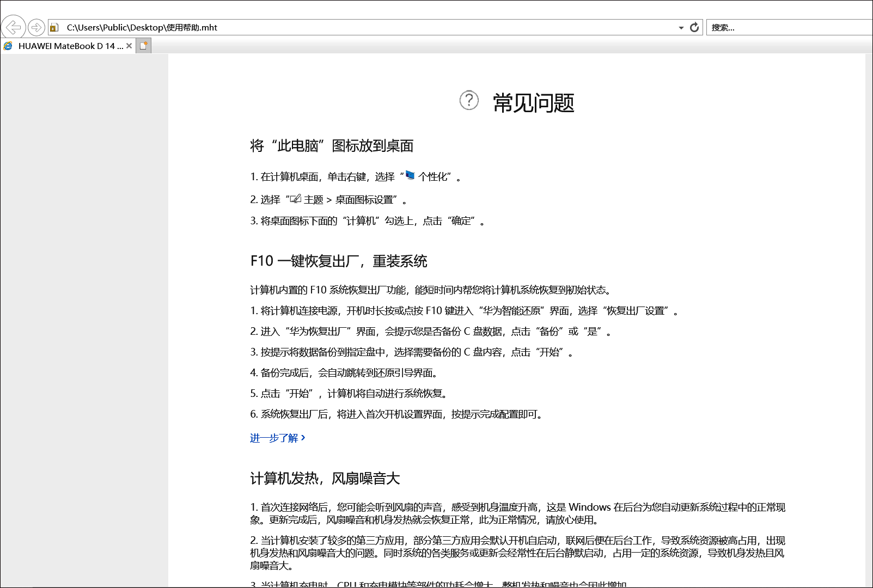Click heading F10 一键恢复出厂，重装系统
The image size is (873, 588).
[339, 261]
